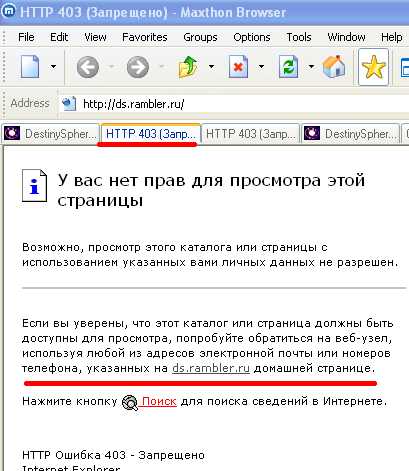The width and height of the screenshot is (409, 471).
Task: Open dropdown next to Stop icon
Action: point(262,67)
